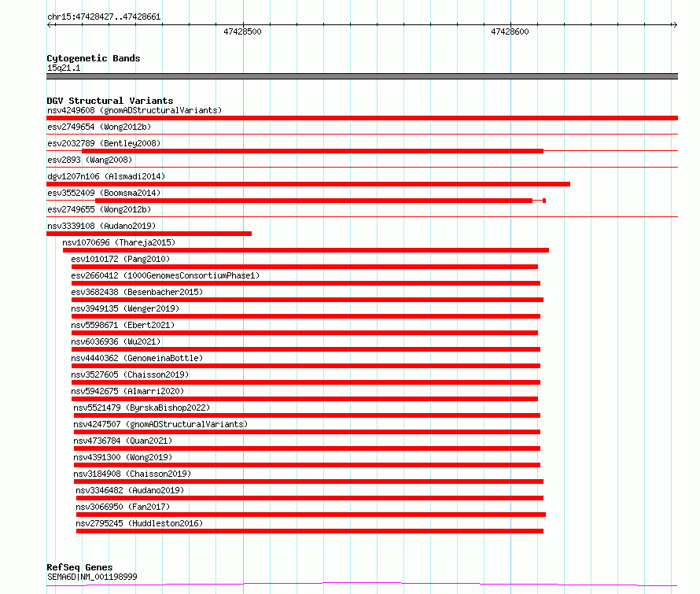Click the RefSeq Genes track heading
This screenshot has height=594, width=700.
(x=79, y=567)
